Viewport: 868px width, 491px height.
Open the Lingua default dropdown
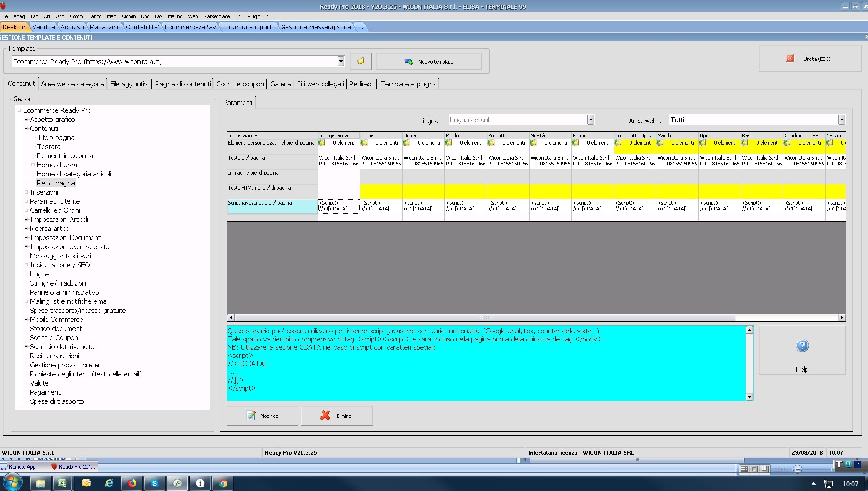590,120
